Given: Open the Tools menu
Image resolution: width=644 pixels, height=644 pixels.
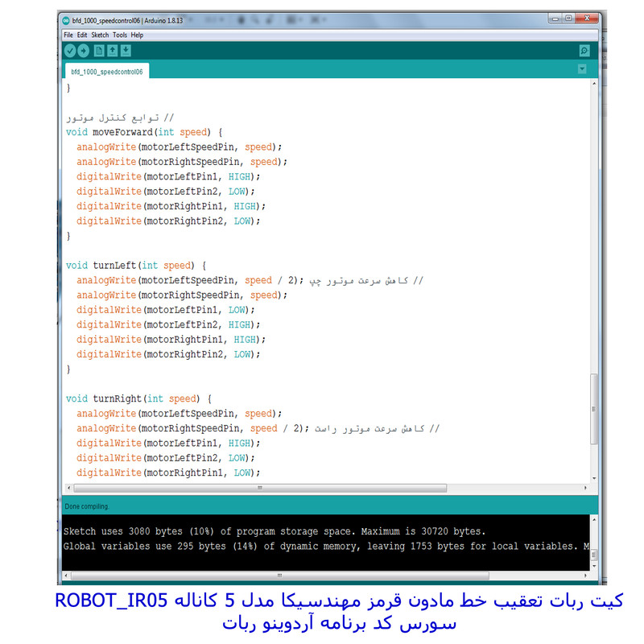Looking at the screenshot, I should 120,35.
